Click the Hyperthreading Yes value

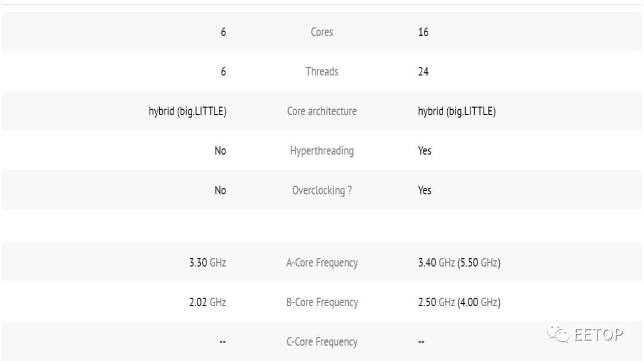[x=425, y=151]
